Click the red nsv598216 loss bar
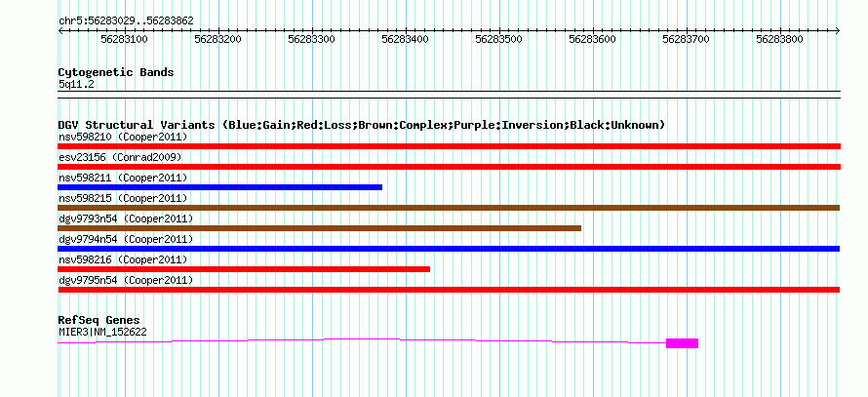 (x=244, y=269)
